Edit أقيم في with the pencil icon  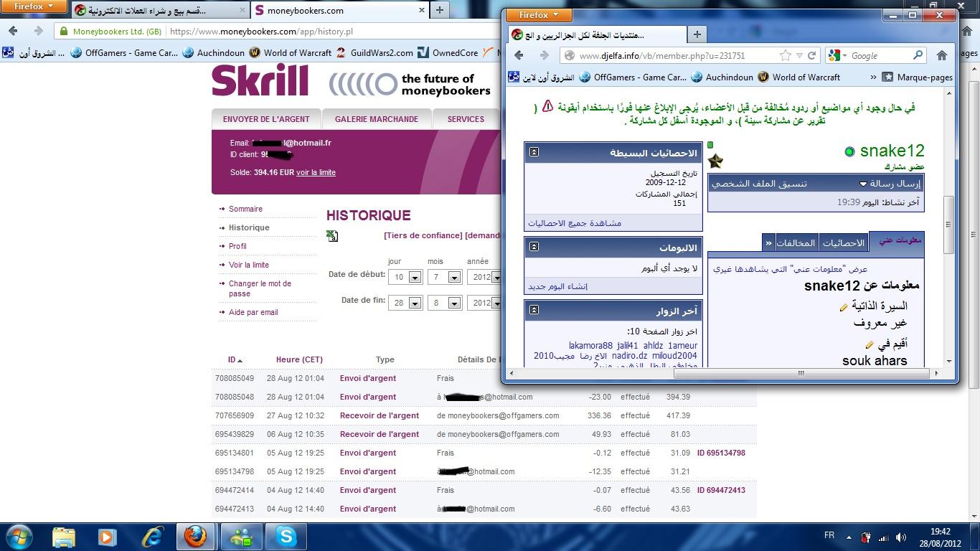coord(870,345)
